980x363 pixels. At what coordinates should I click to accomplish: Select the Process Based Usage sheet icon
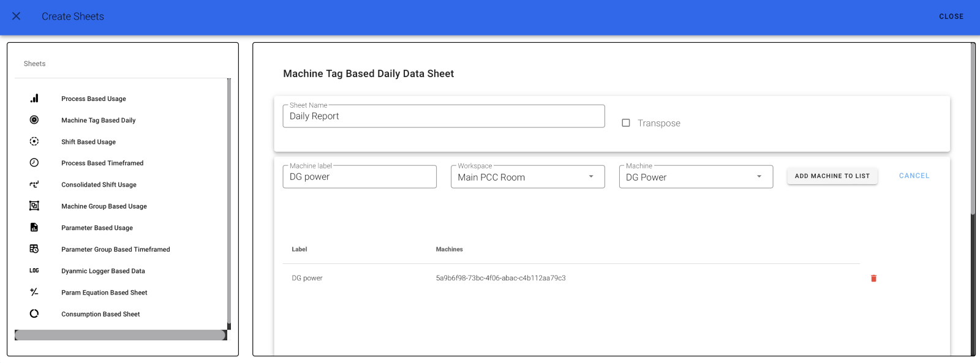(34, 97)
